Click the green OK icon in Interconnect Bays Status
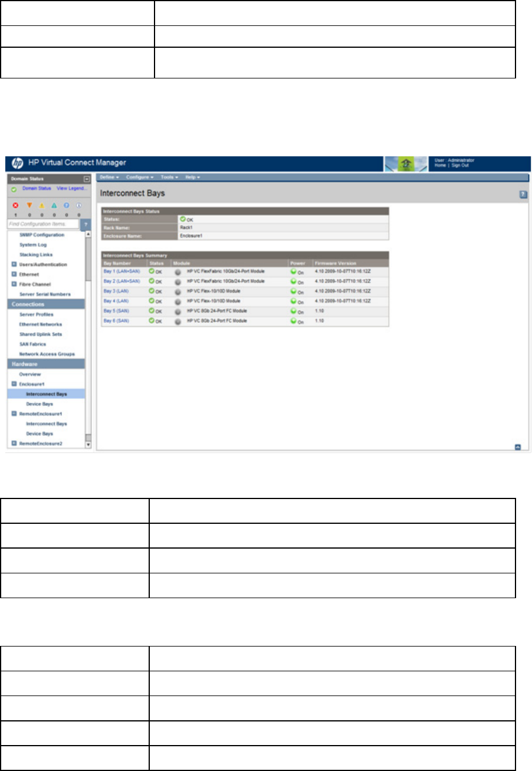Screen dimensions: 532x771 (183, 218)
